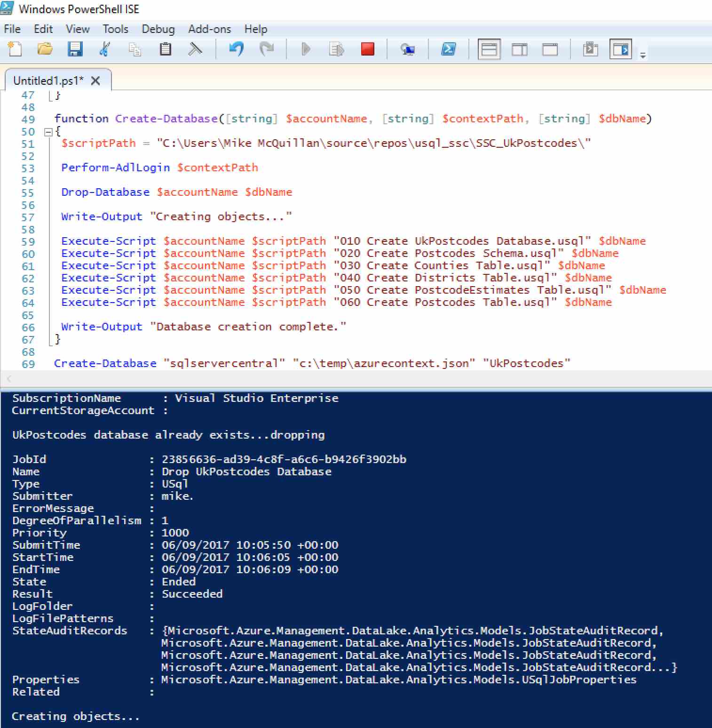Undo the last edit
The width and height of the screenshot is (712, 728).
pyautogui.click(x=236, y=49)
